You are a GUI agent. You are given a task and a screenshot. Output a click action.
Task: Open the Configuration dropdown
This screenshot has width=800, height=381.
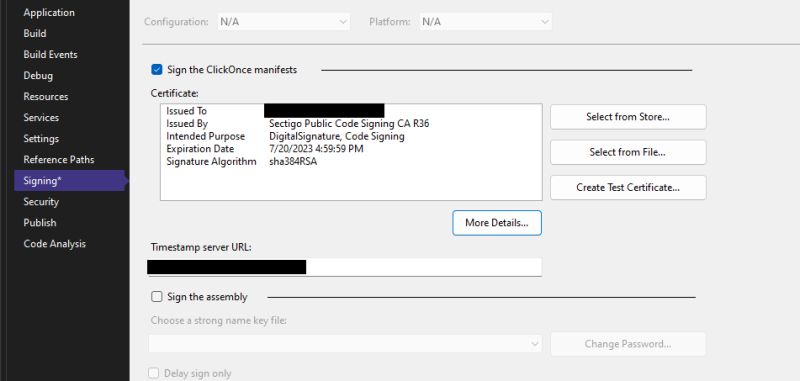coord(284,22)
